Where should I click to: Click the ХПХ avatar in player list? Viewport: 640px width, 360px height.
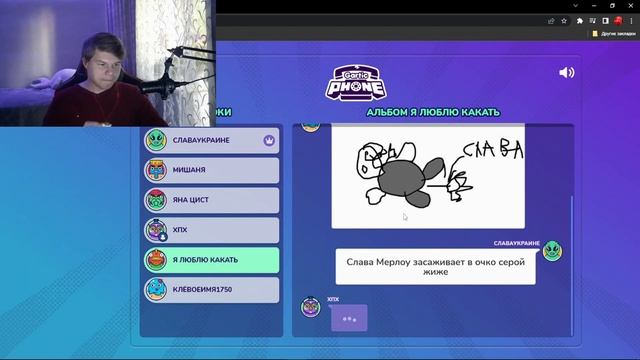point(156,229)
